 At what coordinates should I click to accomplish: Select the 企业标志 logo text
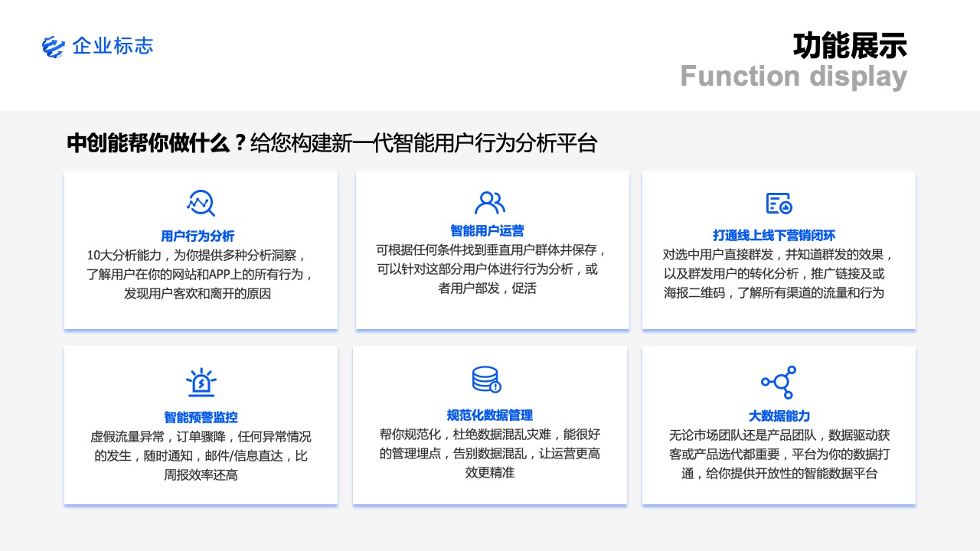coord(113,46)
